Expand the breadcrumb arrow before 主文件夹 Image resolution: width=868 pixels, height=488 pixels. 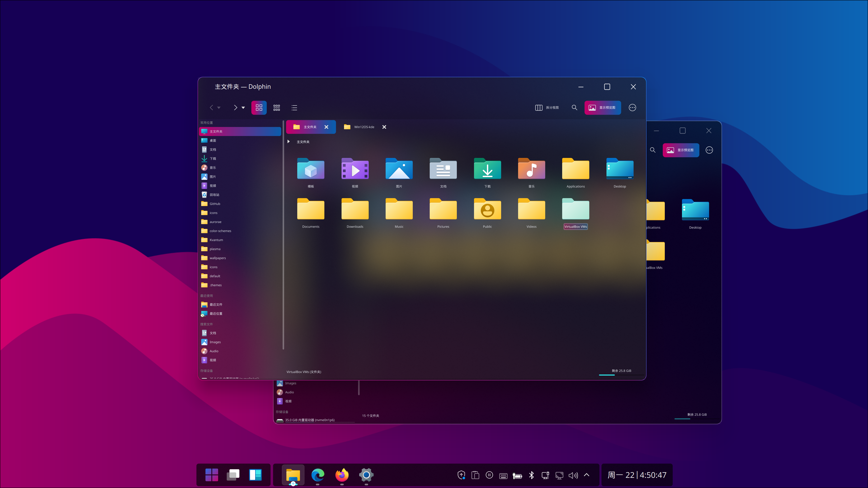[x=288, y=141]
